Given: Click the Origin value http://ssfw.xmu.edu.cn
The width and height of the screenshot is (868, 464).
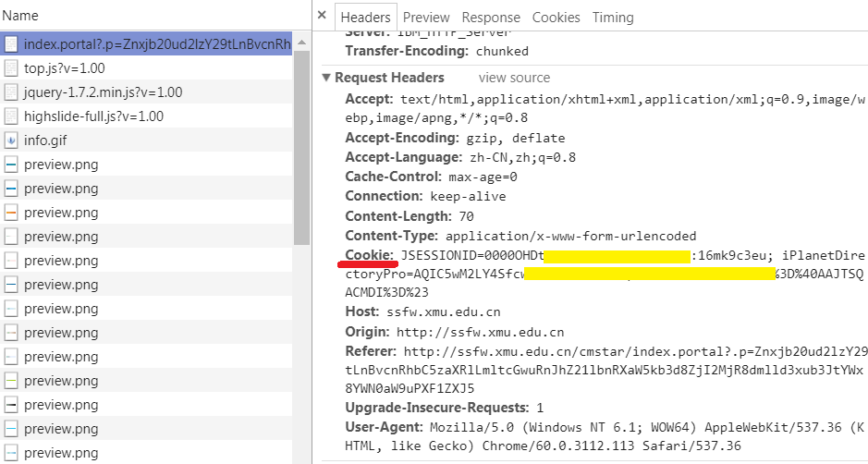Looking at the screenshot, I should pyautogui.click(x=481, y=332).
